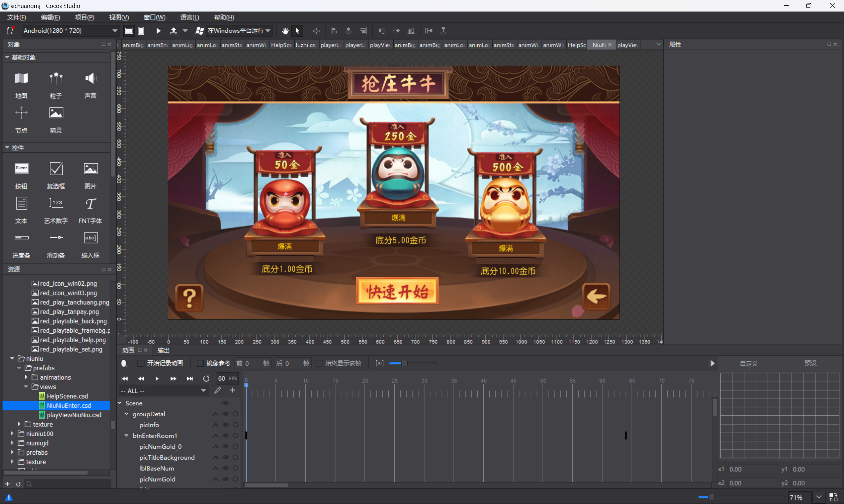
Task: Click the FPS value field showing 60
Action: [x=222, y=378]
